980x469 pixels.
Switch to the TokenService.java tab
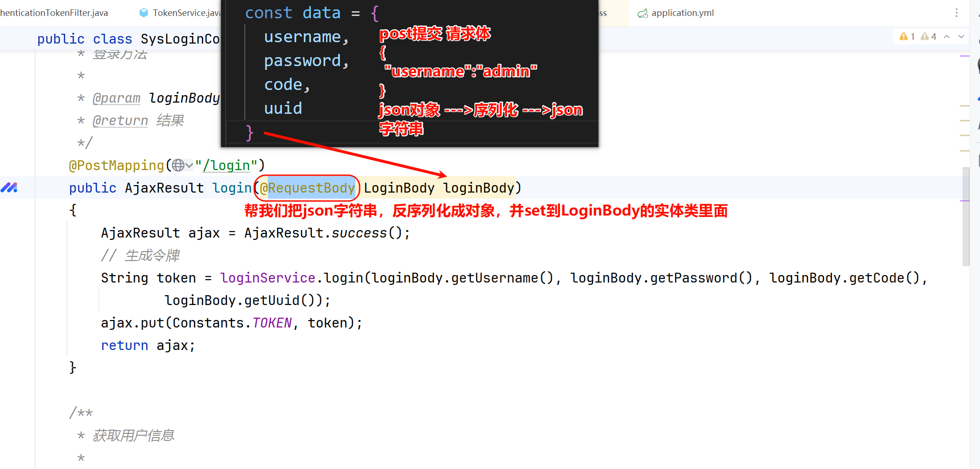pos(186,13)
